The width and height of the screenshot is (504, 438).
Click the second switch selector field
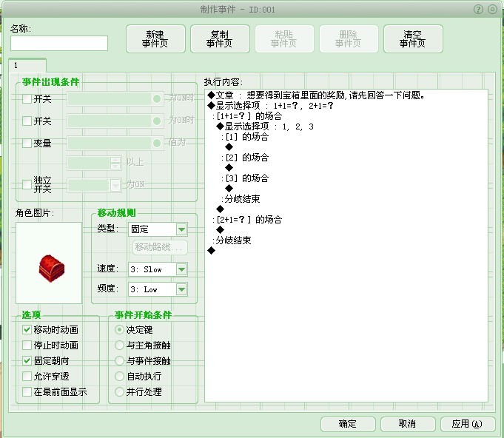[115, 121]
